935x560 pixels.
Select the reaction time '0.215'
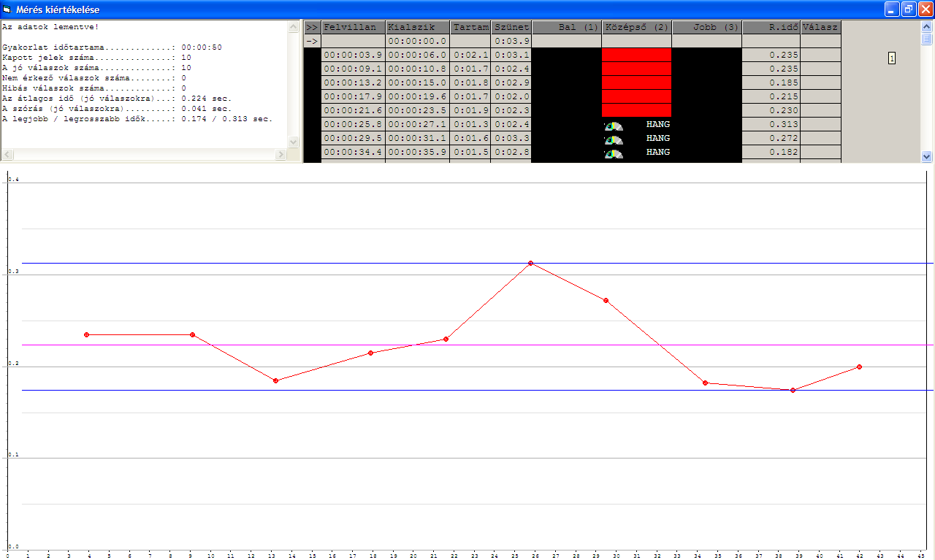tap(771, 96)
